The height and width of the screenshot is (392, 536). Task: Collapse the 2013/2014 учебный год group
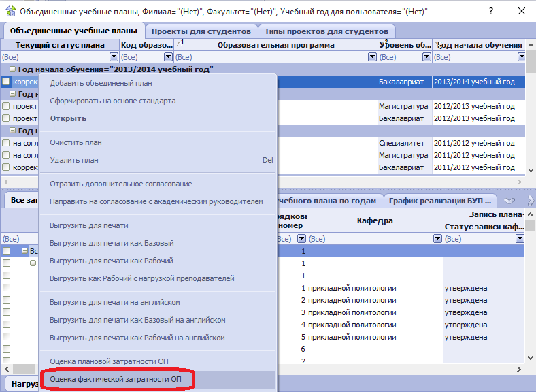pos(12,69)
